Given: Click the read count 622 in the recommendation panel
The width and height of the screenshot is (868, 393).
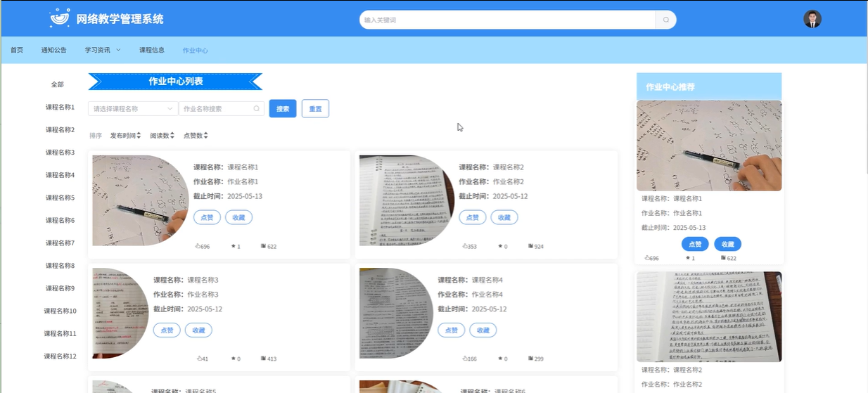Looking at the screenshot, I should click(729, 258).
